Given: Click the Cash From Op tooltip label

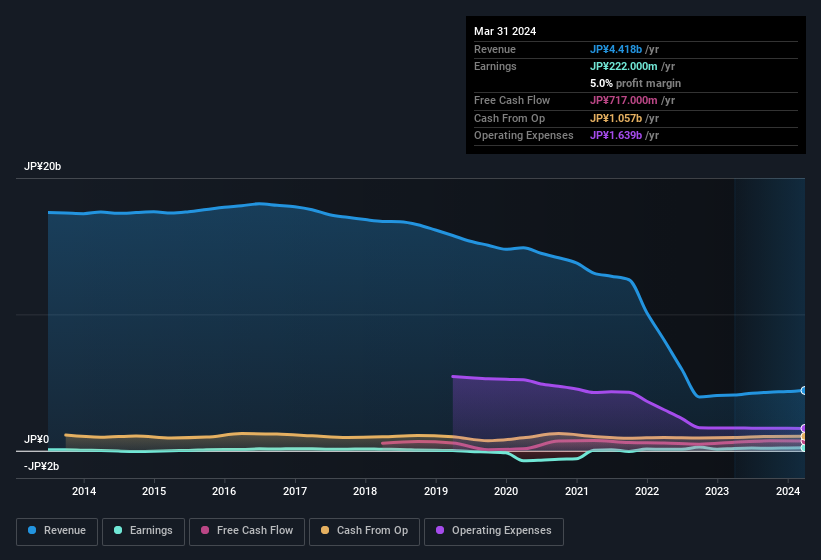Looking at the screenshot, I should pyautogui.click(x=509, y=118).
